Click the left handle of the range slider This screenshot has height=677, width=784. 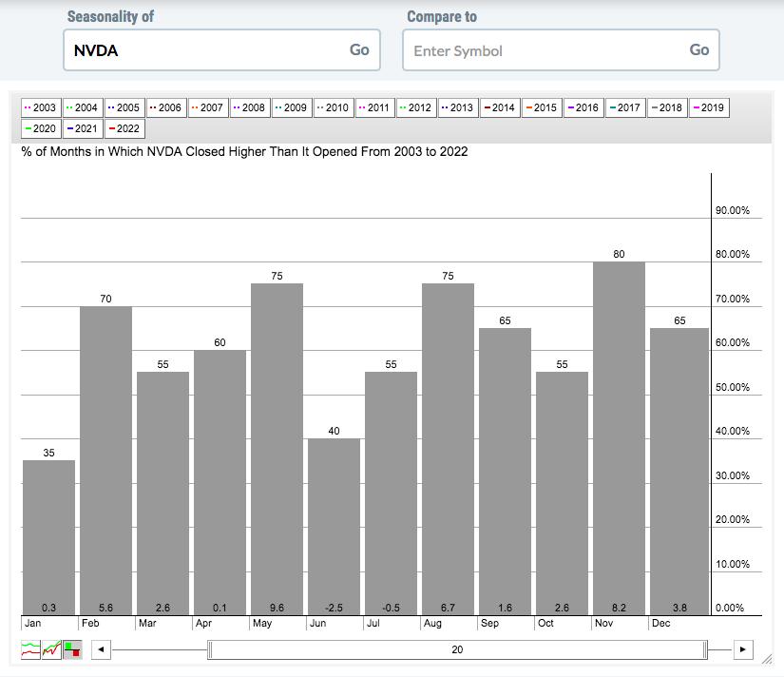pyautogui.click(x=210, y=650)
